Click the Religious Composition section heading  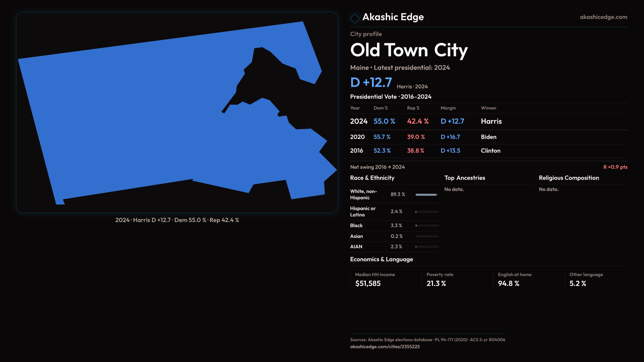pyautogui.click(x=569, y=178)
